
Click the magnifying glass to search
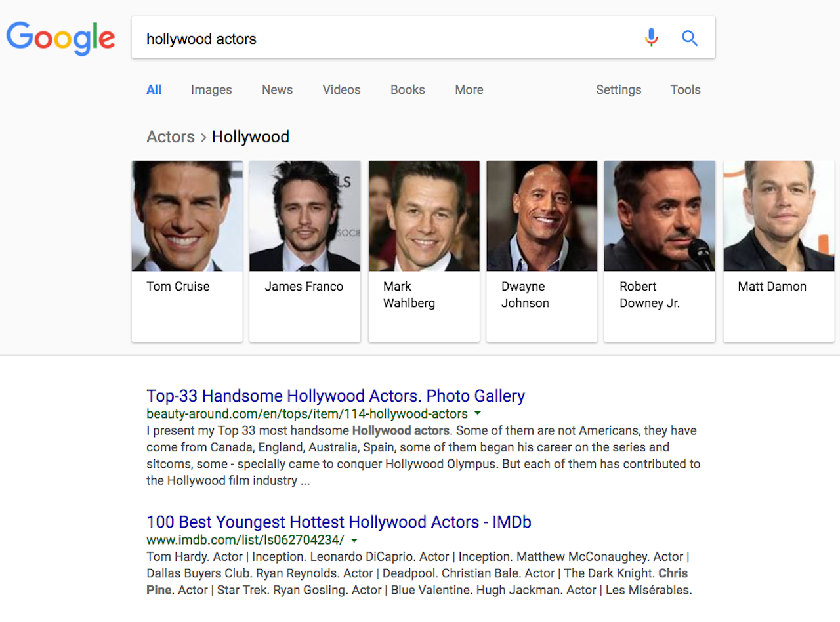pos(690,38)
